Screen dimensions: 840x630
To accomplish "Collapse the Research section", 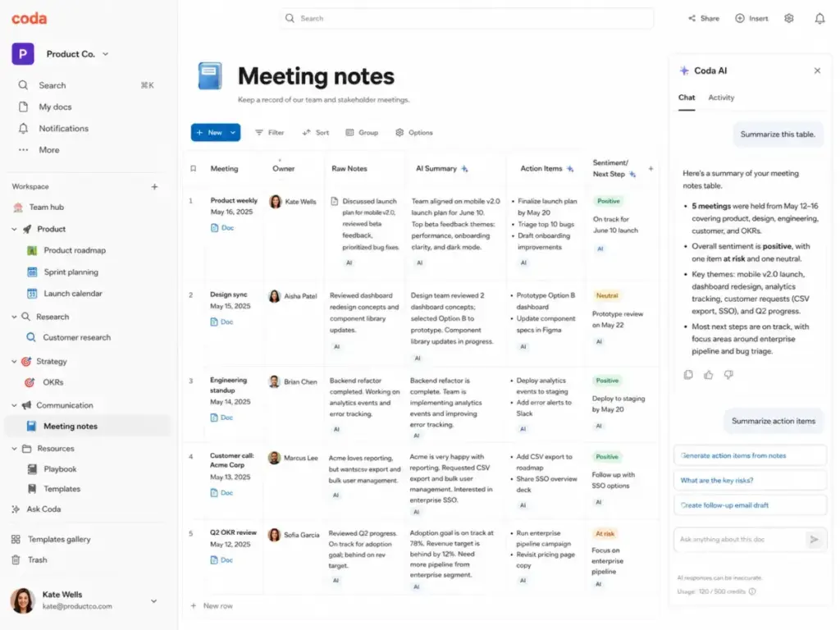I will 14,317.
